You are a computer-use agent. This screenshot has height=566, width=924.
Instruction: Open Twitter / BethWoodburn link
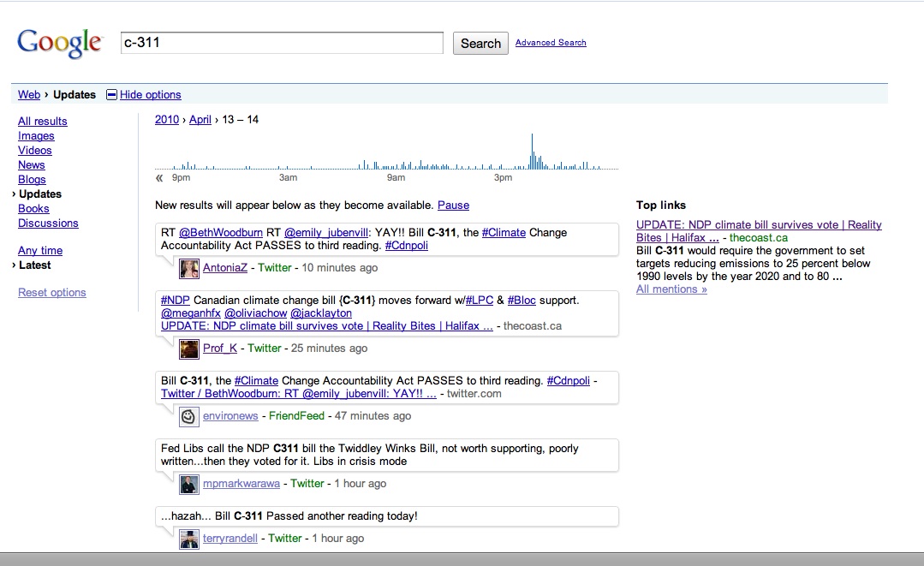(299, 394)
